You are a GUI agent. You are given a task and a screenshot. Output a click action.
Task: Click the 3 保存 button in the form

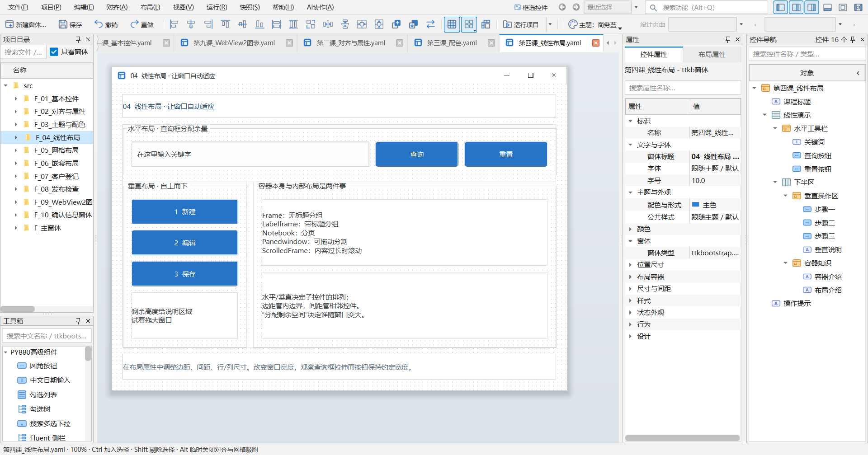click(x=185, y=274)
